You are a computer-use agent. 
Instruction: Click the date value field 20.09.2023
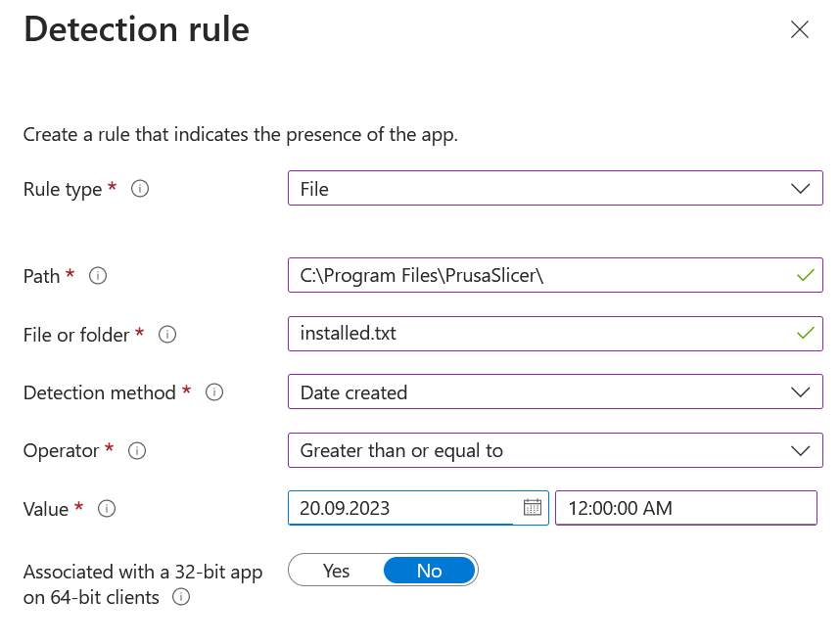[x=401, y=508]
